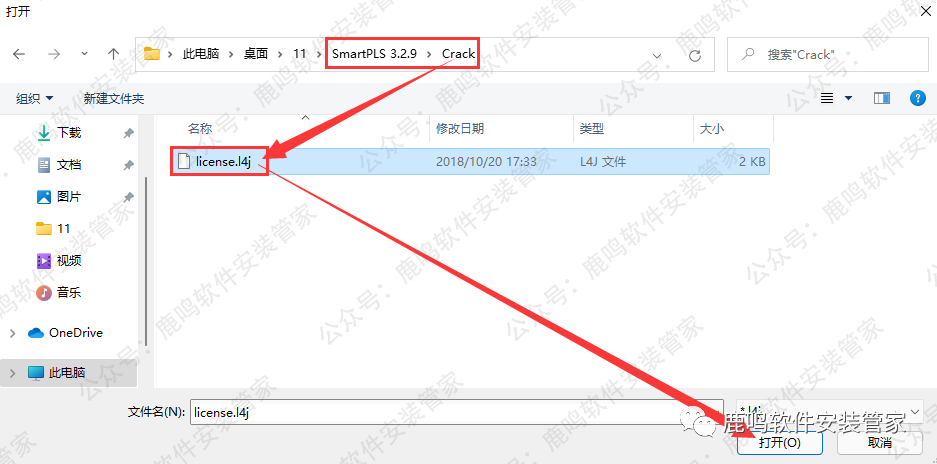This screenshot has width=937, height=464.
Task: Change view layout icon
Action: [x=827, y=98]
